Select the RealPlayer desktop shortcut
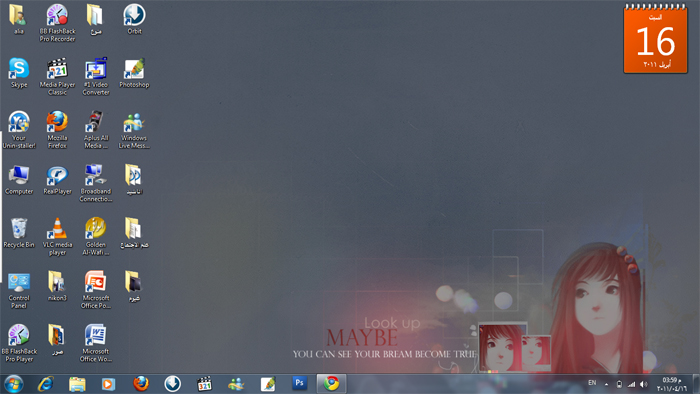Image resolution: width=700 pixels, height=394 pixels. 57,180
